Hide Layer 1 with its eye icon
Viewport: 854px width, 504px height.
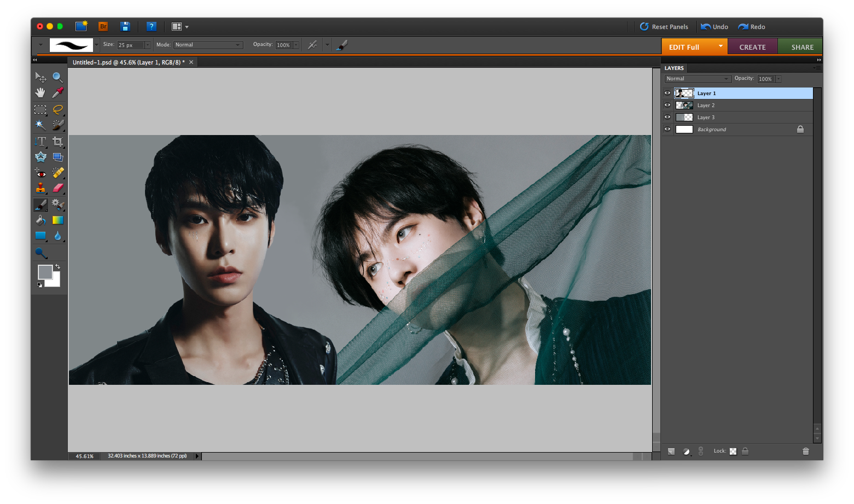pos(667,93)
